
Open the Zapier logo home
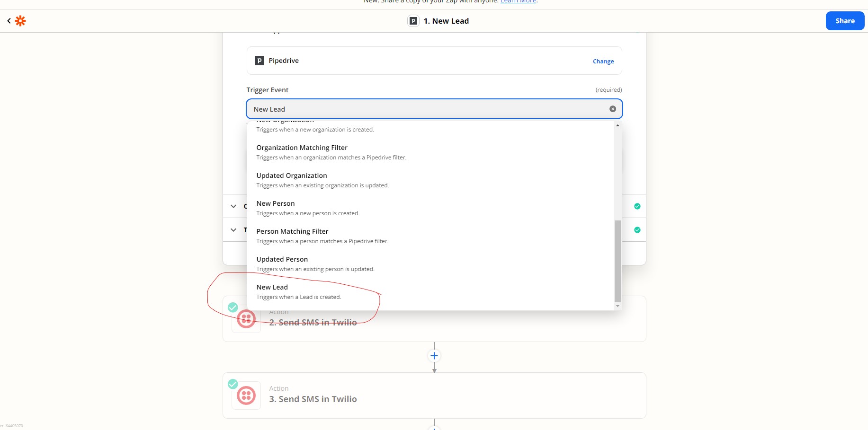pyautogui.click(x=20, y=21)
